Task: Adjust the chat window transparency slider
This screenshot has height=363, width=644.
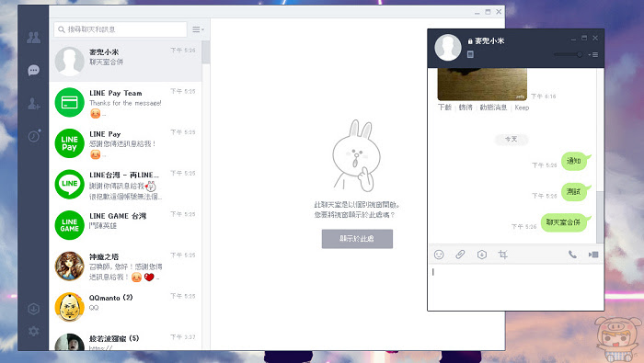Action: click(x=569, y=54)
